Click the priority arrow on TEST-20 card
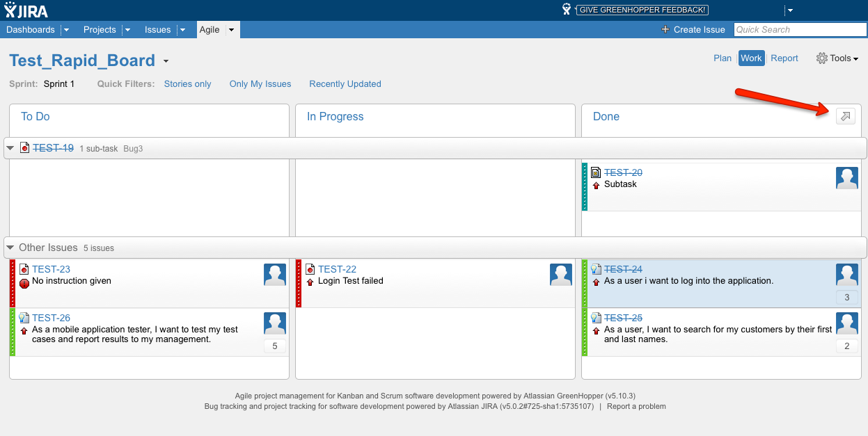The width and height of the screenshot is (868, 436). 596,185
